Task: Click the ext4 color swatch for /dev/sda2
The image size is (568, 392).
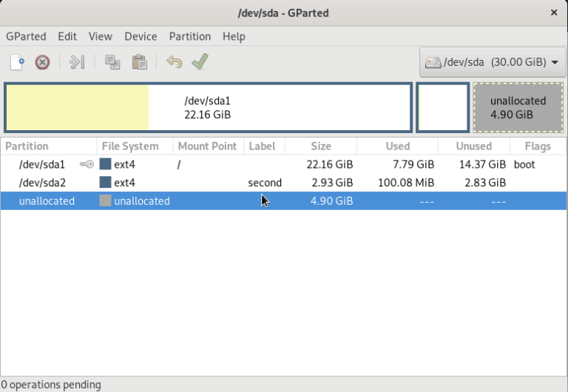Action: coord(105,183)
